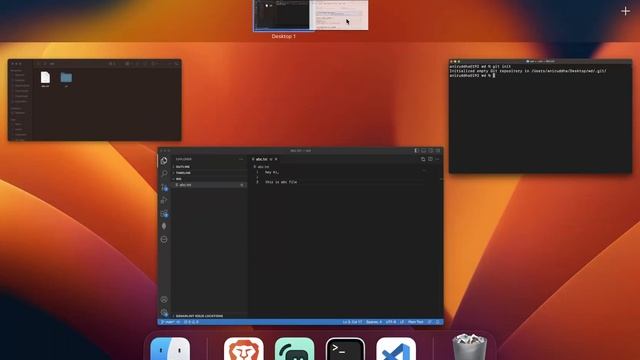Open the green app icon in Dock
The width and height of the screenshot is (640, 360).
[x=294, y=349]
